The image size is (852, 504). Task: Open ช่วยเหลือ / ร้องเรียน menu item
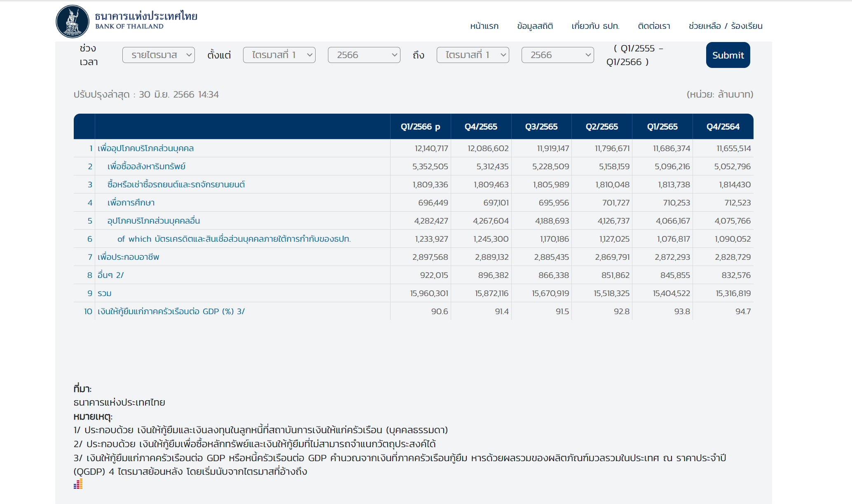pyautogui.click(x=725, y=26)
